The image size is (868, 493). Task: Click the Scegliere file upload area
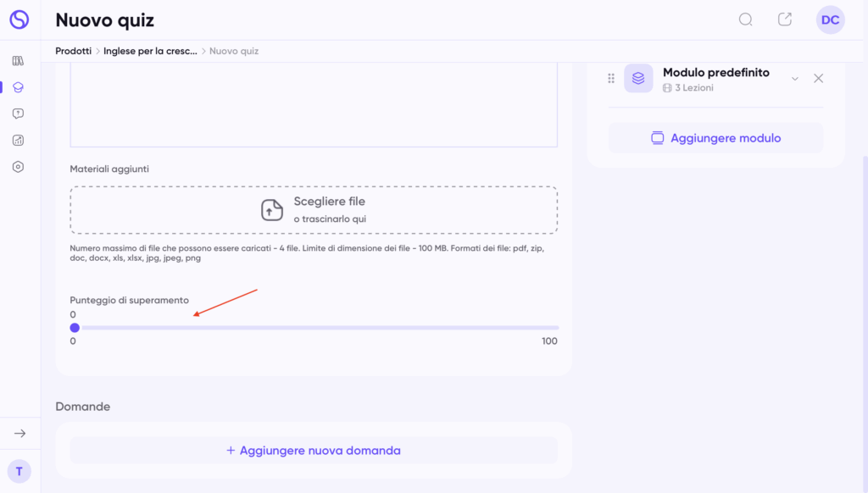pyautogui.click(x=314, y=209)
